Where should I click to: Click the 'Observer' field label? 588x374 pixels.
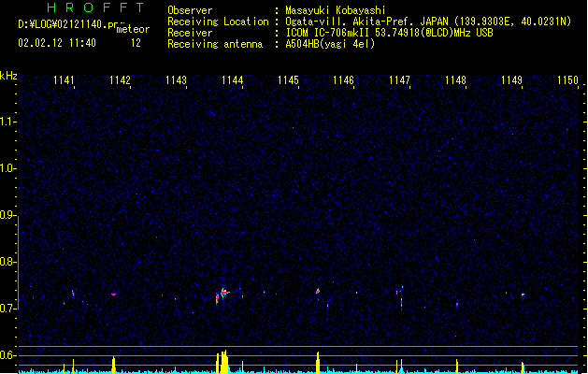click(x=190, y=10)
